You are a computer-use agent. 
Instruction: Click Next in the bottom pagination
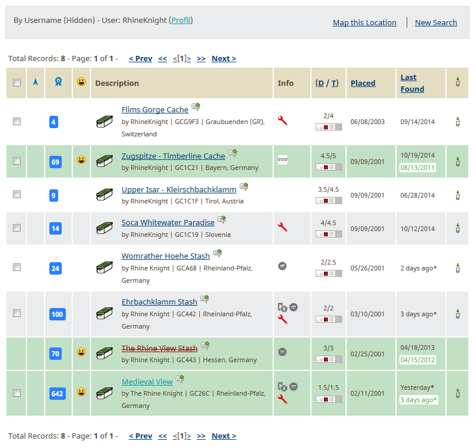[224, 436]
